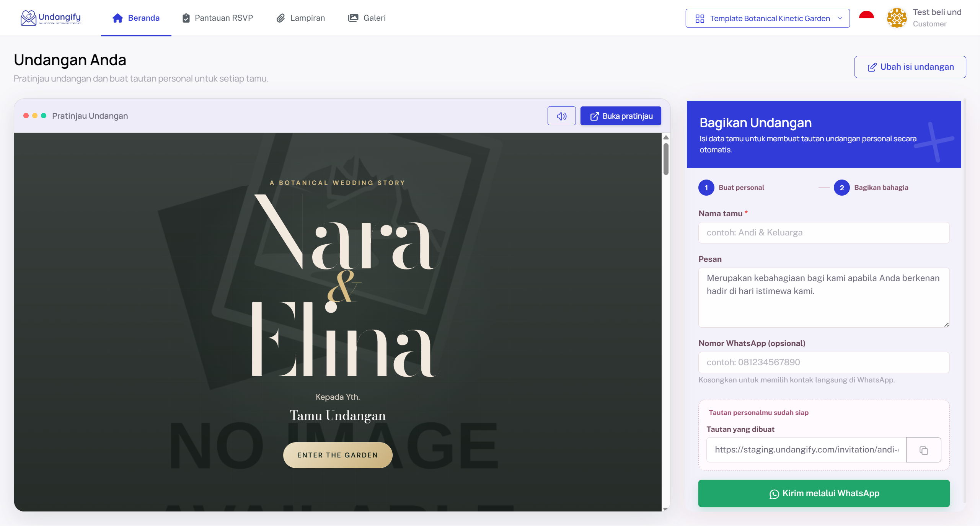The width and height of the screenshot is (980, 526).
Task: Copy the generated invitation link
Action: pyautogui.click(x=924, y=450)
